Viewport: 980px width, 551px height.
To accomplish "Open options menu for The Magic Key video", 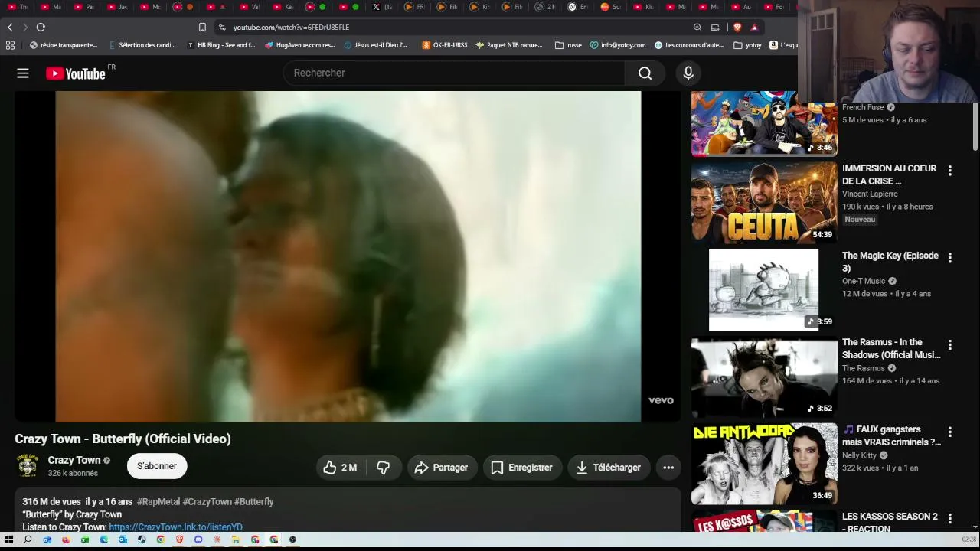I will click(x=950, y=258).
